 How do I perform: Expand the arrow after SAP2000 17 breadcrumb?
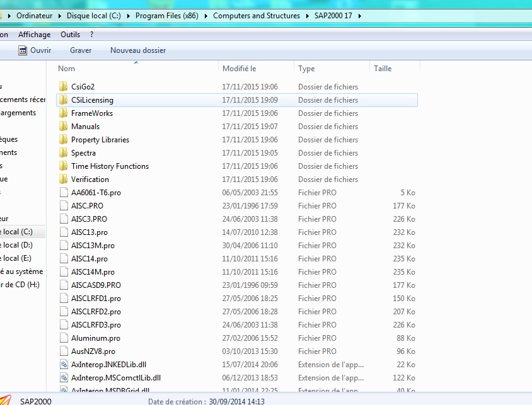360,16
